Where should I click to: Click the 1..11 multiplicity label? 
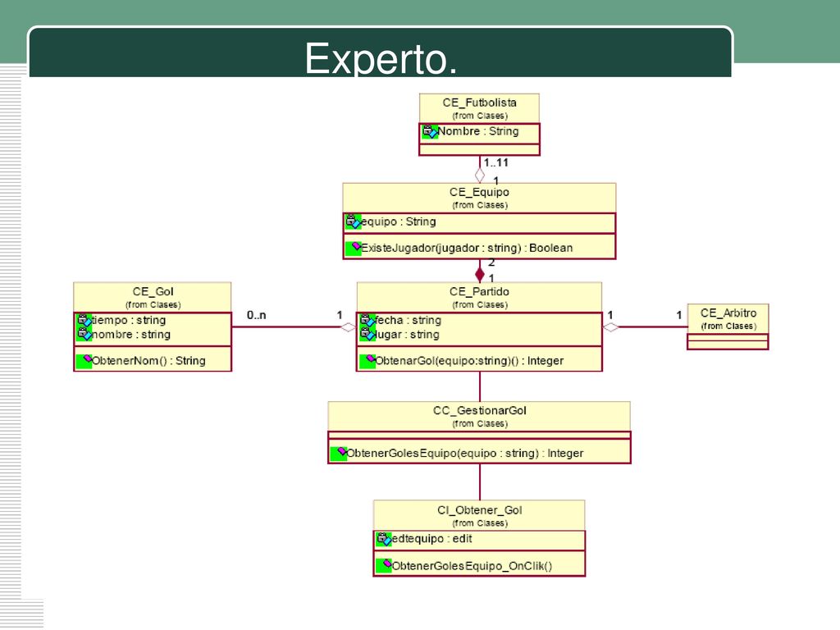496,162
